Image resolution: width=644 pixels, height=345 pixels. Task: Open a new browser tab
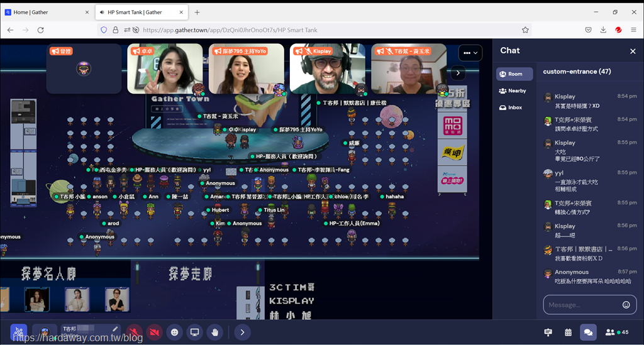click(197, 13)
